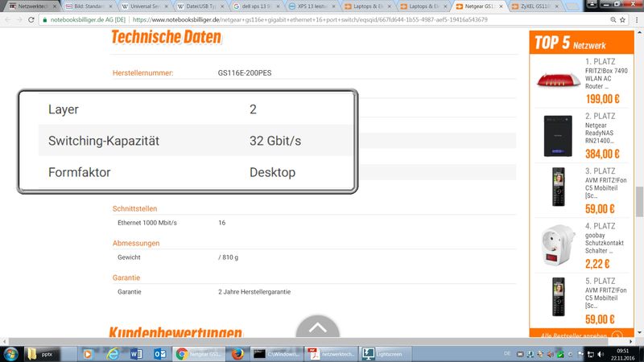The width and height of the screenshot is (644, 362).
Task: Click the 199,00 € price
Action: point(602,99)
